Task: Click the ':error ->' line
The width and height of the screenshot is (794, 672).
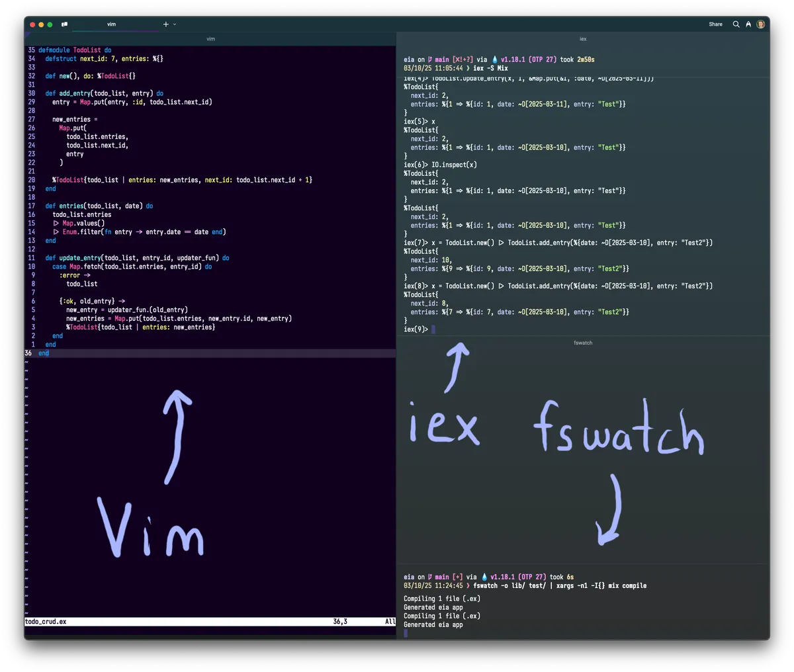Action: coord(75,275)
